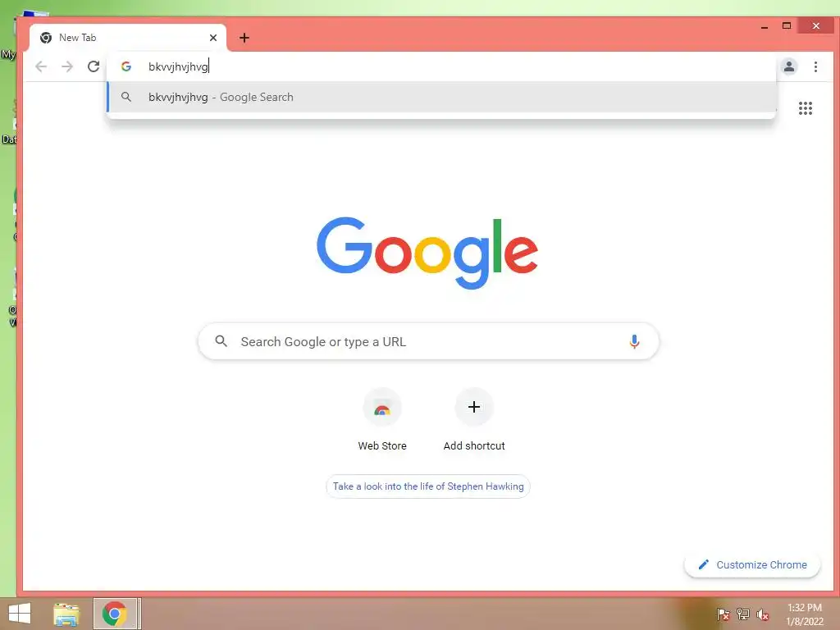Maximize the Chrome window

(787, 25)
